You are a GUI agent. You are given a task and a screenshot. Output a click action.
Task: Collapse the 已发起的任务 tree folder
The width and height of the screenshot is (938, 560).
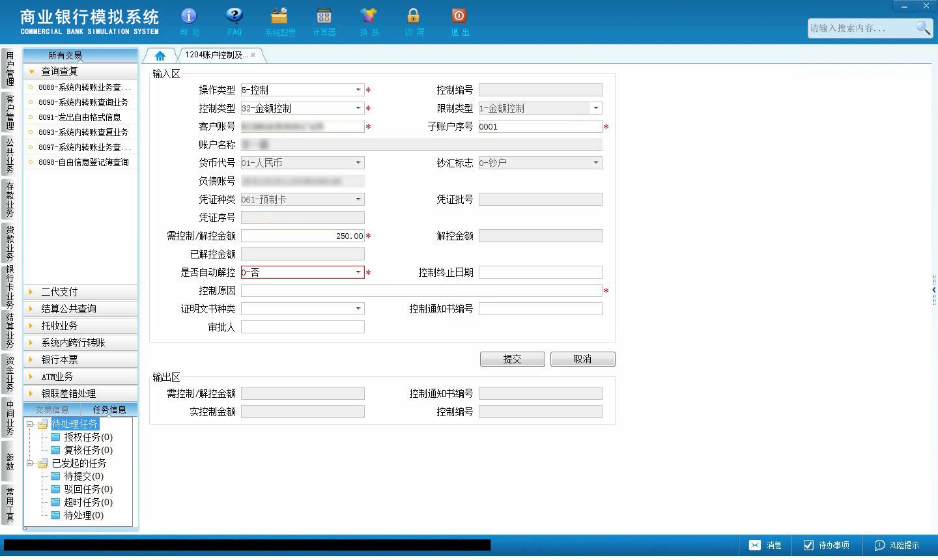coord(30,463)
